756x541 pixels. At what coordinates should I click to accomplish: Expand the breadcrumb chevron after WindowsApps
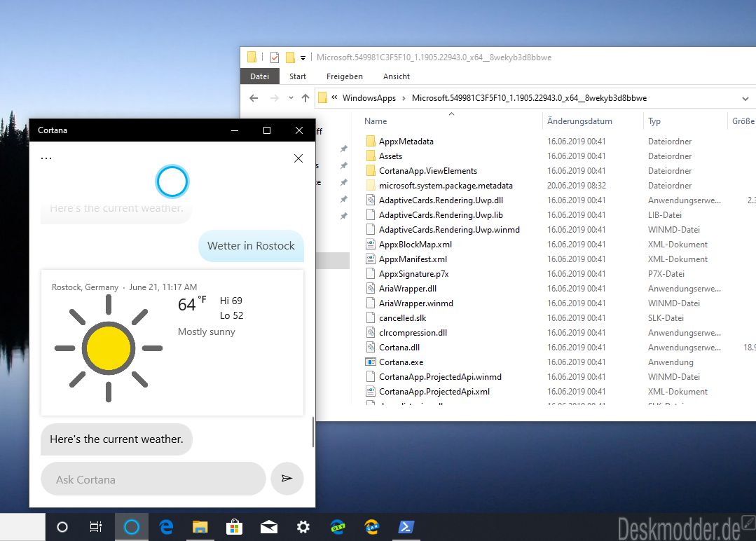pyautogui.click(x=404, y=98)
